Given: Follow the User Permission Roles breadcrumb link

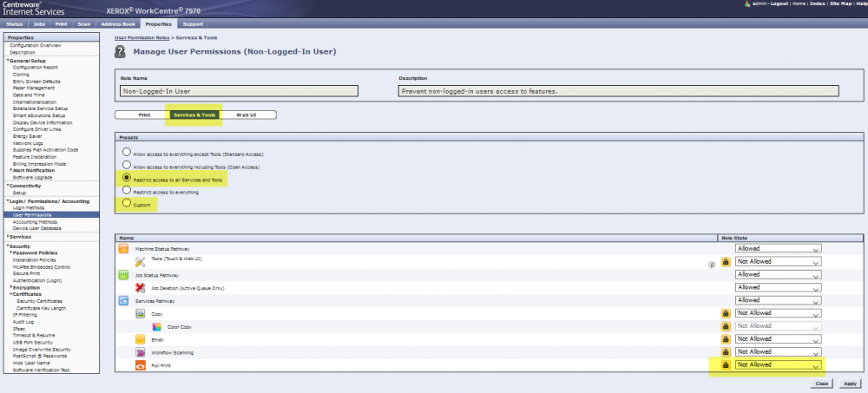Looking at the screenshot, I should click(x=142, y=38).
